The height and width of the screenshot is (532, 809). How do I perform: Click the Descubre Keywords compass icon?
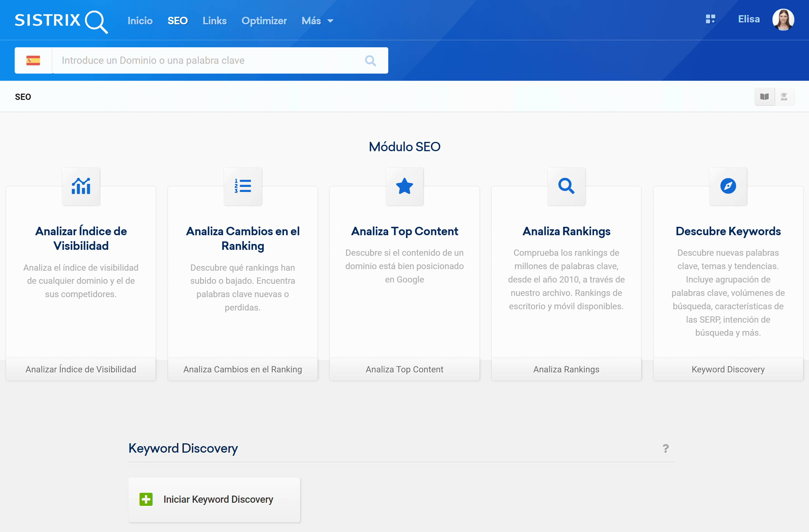(x=728, y=186)
